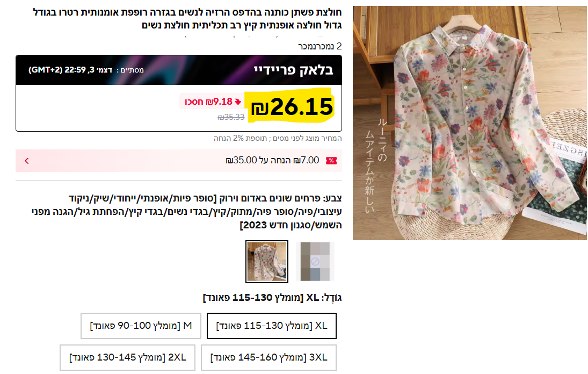
Task: Select the unavailable blurred color swatch
Action: point(315,262)
